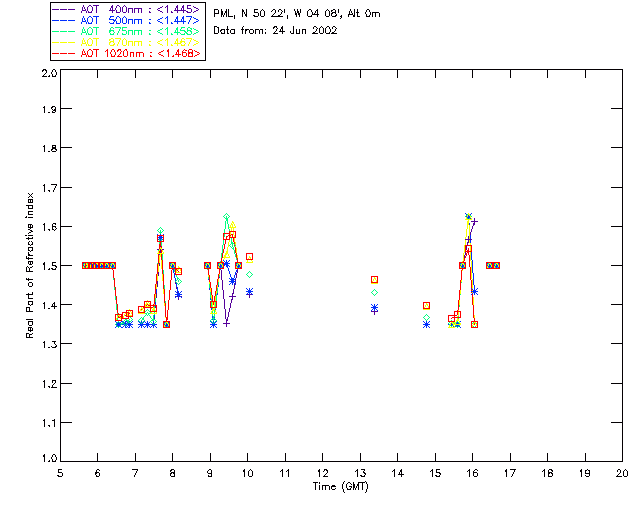Click the blue asterisk marker near time 14.8
This screenshot has width=640, height=512.
(427, 325)
